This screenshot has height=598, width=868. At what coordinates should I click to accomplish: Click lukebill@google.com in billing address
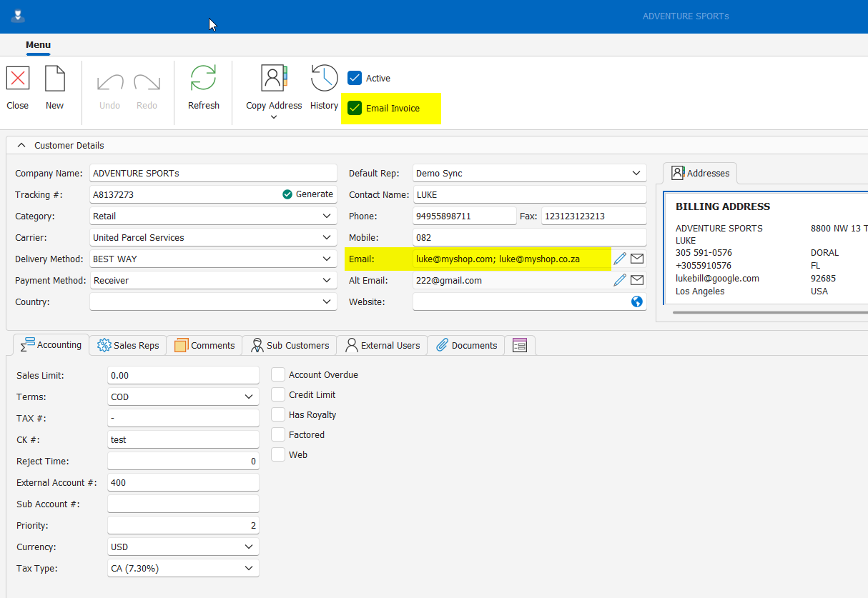tap(717, 279)
